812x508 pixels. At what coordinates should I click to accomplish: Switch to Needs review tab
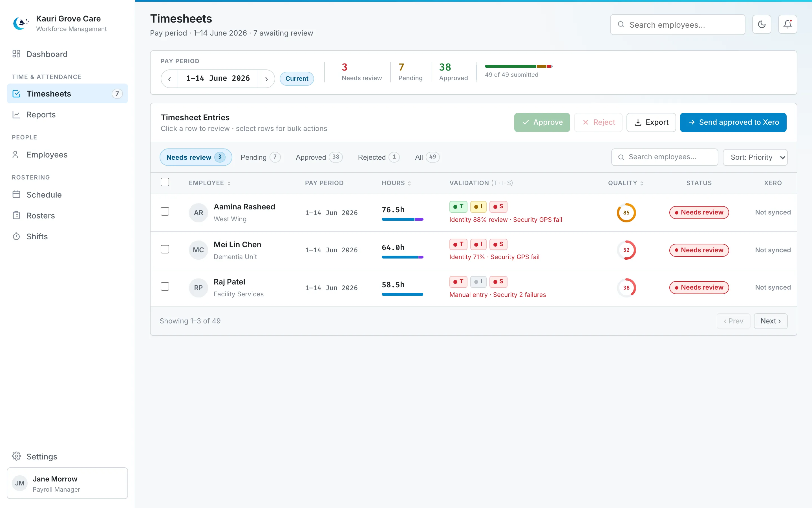tap(196, 157)
